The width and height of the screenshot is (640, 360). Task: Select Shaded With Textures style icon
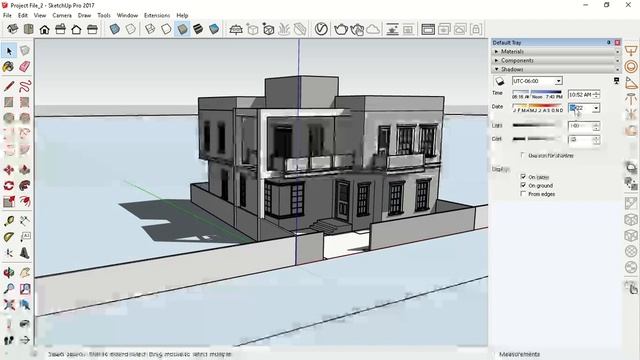pyautogui.click(x=198, y=29)
